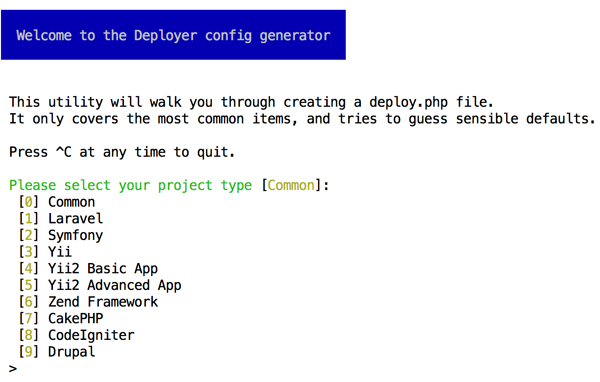Choose the Symfony list entry

tap(75, 235)
